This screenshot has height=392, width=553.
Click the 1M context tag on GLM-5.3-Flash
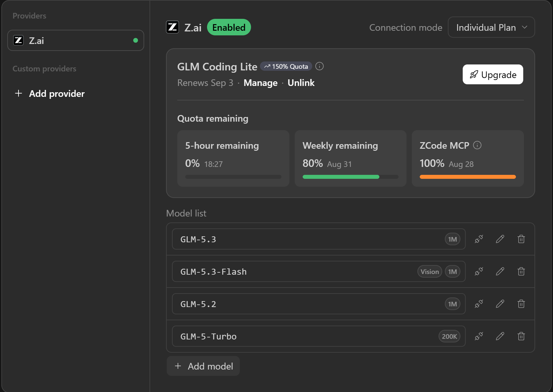tap(452, 271)
